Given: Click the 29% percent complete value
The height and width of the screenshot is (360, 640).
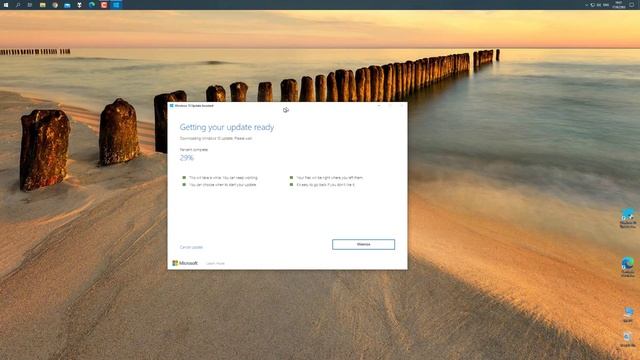Looking at the screenshot, I should [x=187, y=158].
